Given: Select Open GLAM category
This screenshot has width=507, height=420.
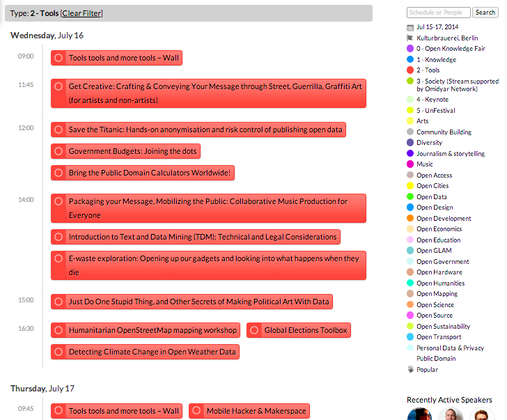Looking at the screenshot, I should pos(434,251).
